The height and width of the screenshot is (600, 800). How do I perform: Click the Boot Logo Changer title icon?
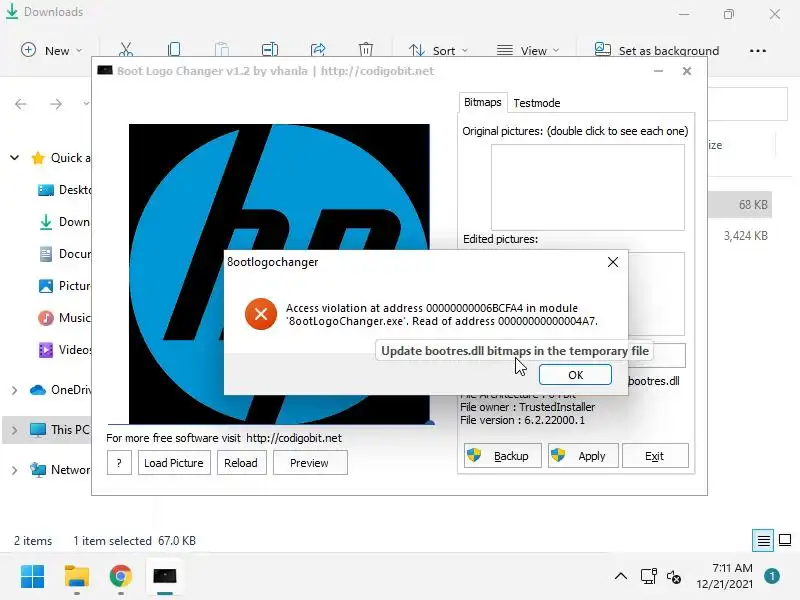tap(105, 70)
